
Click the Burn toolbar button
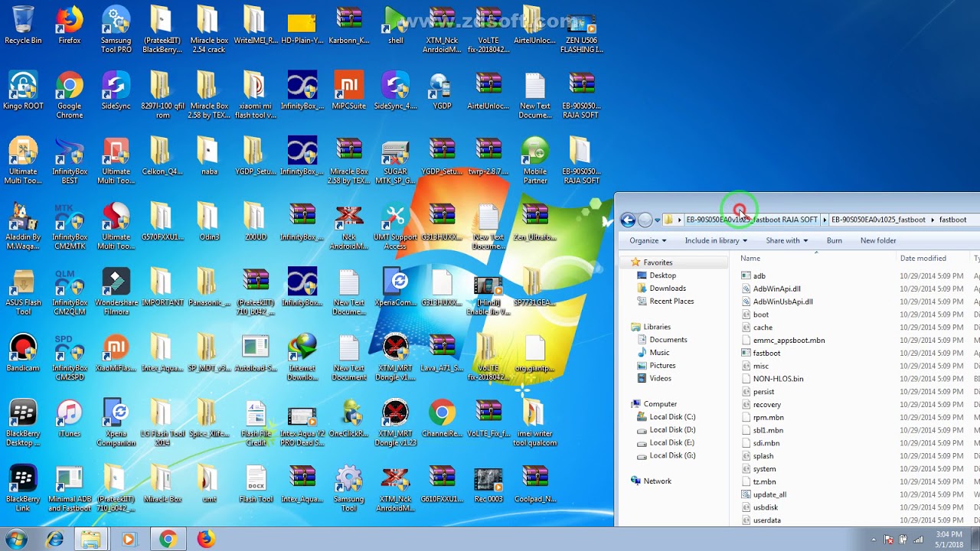click(x=835, y=240)
